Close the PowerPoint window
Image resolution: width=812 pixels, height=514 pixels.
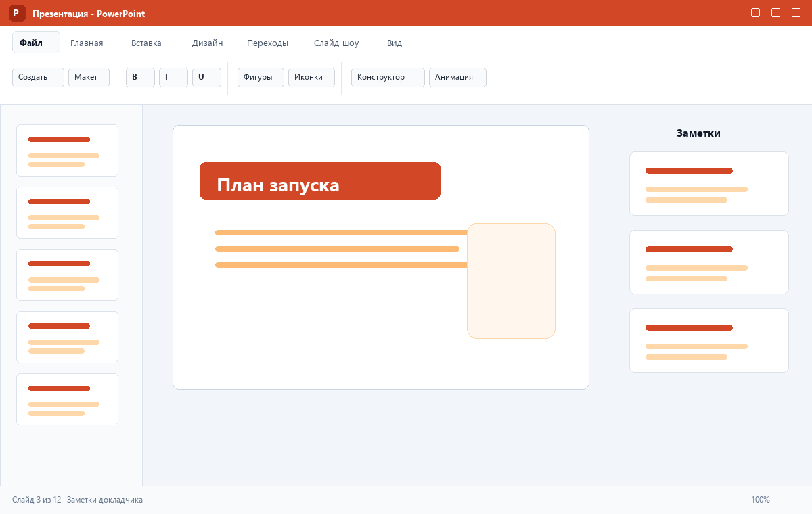(x=796, y=13)
